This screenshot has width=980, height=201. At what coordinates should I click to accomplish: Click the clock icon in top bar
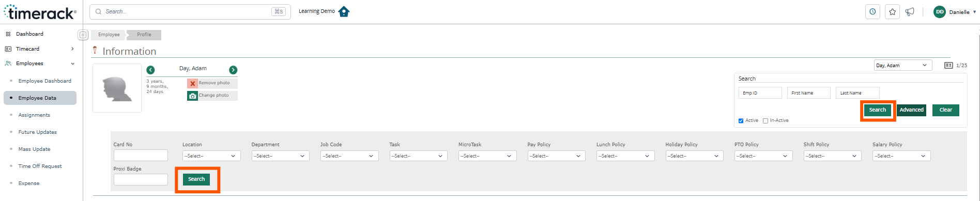tap(872, 12)
